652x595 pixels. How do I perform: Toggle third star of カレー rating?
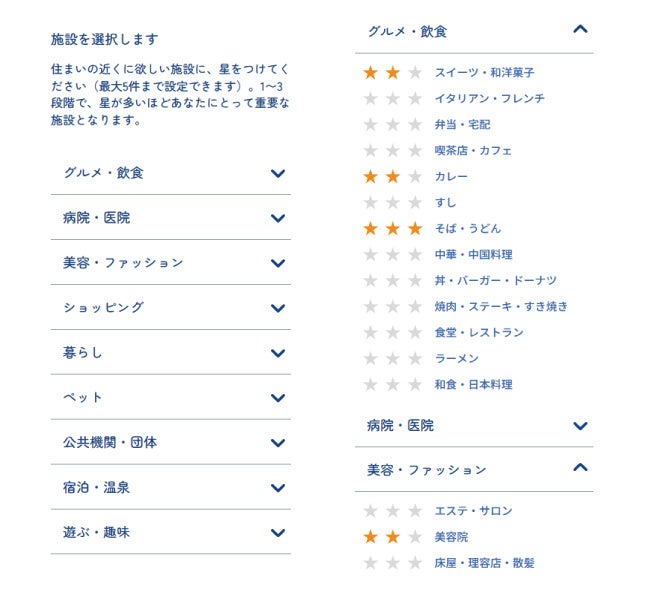click(x=415, y=177)
